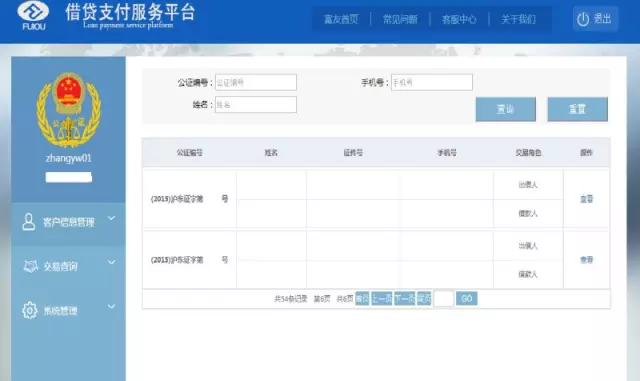
Task: Open 常见问题 in the top navigation
Action: (x=400, y=19)
